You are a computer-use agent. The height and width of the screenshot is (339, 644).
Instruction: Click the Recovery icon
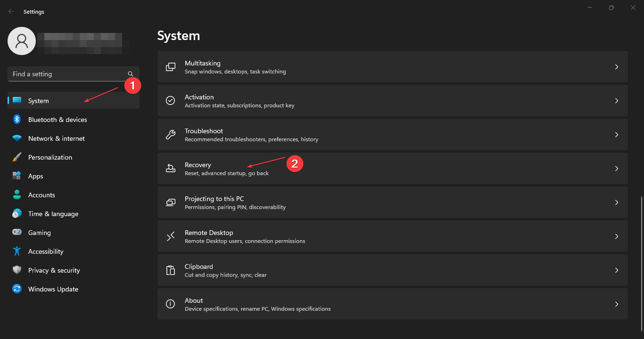point(171,169)
